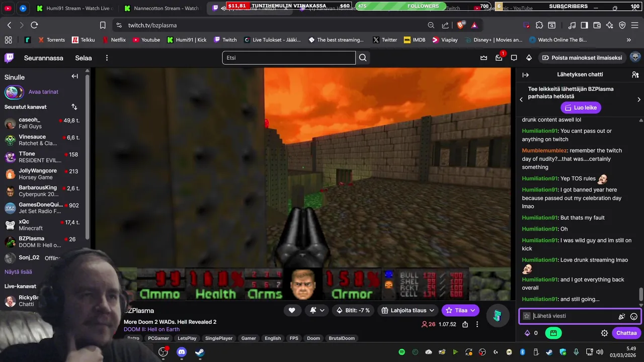The height and width of the screenshot is (362, 644).
Task: Click Lähetä viesti chat input
Action: [580, 316]
